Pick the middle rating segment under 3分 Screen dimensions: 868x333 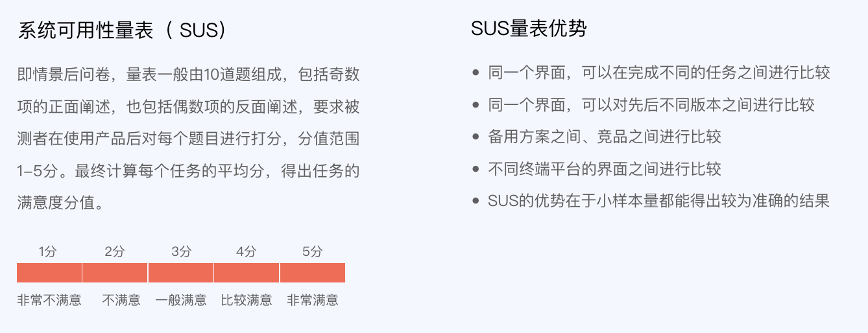click(x=181, y=273)
